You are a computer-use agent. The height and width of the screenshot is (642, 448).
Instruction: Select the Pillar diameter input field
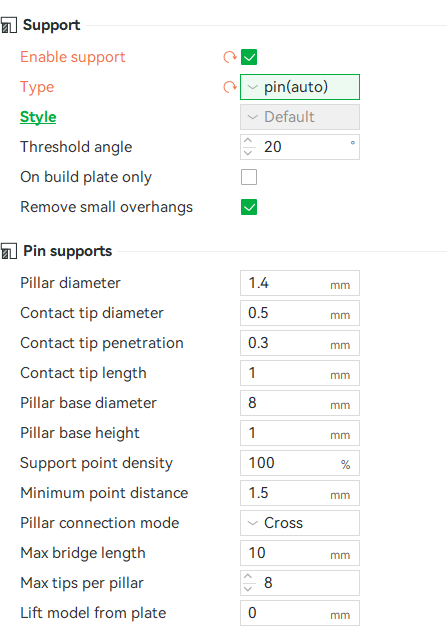tap(300, 283)
